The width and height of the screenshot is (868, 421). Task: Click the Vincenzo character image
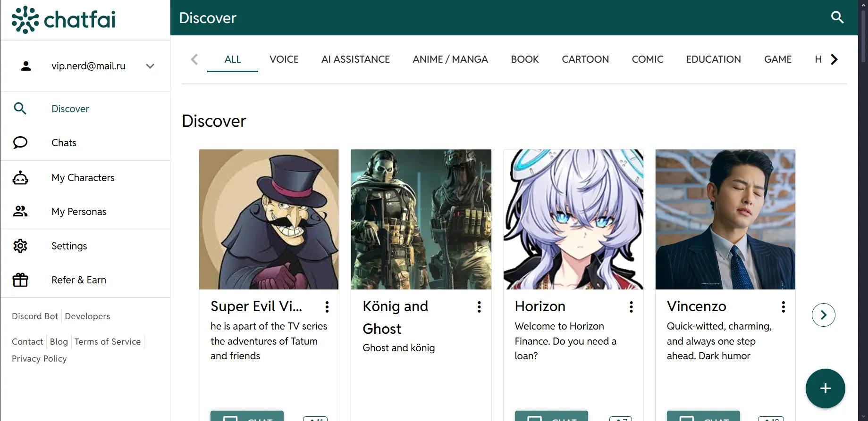(x=725, y=219)
